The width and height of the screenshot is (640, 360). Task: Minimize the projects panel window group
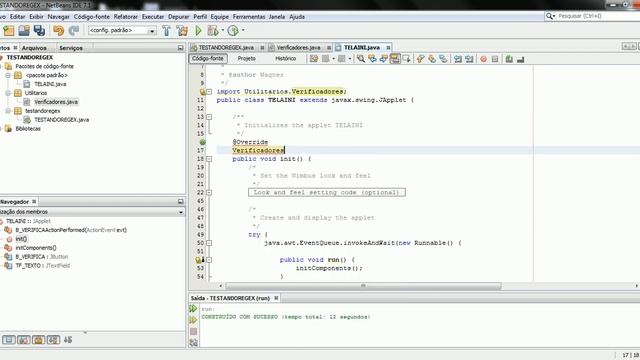(x=180, y=48)
